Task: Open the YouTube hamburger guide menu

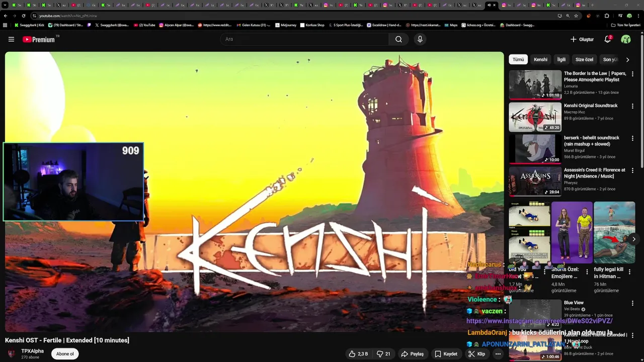Action: (x=11, y=39)
